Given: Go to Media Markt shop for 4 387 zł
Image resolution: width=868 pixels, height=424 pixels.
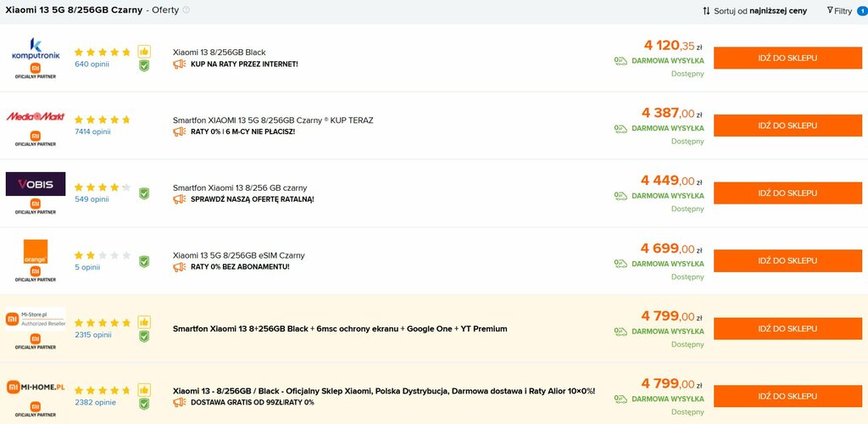Looking at the screenshot, I should (787, 126).
